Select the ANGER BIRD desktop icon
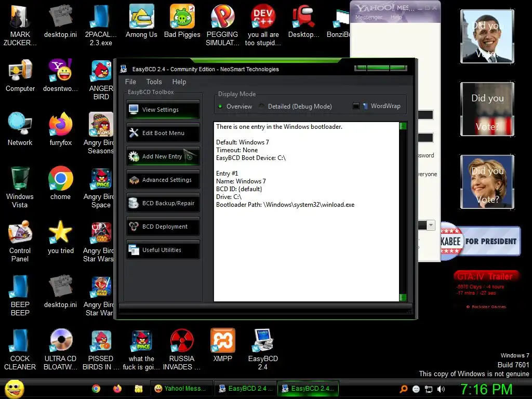This screenshot has height=399, width=532. pos(101,79)
